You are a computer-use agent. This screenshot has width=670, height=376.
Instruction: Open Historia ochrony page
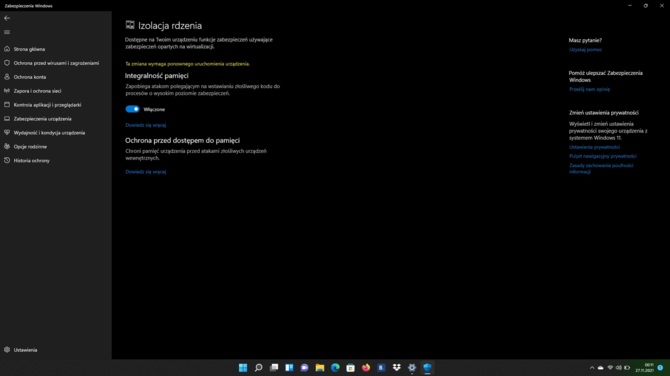point(32,161)
